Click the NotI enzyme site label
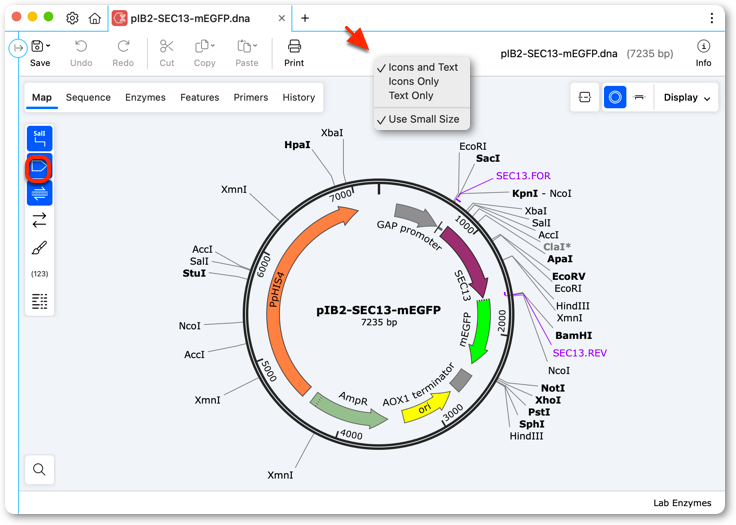Viewport: 736px width, 525px height. (552, 388)
